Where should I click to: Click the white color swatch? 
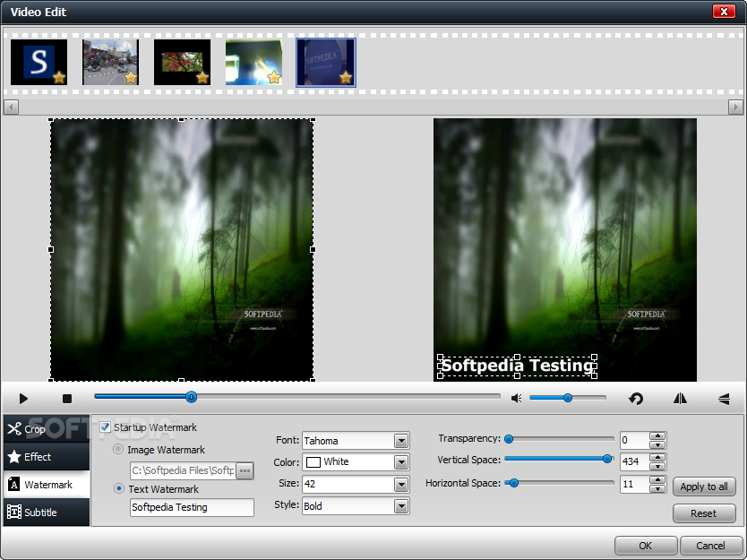[x=313, y=461]
